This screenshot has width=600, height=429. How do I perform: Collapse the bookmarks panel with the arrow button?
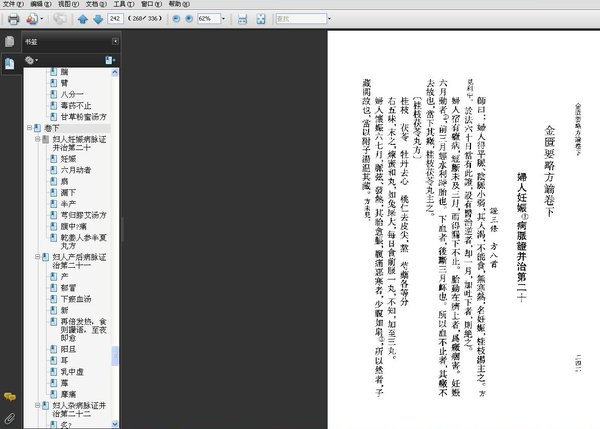[x=115, y=41]
